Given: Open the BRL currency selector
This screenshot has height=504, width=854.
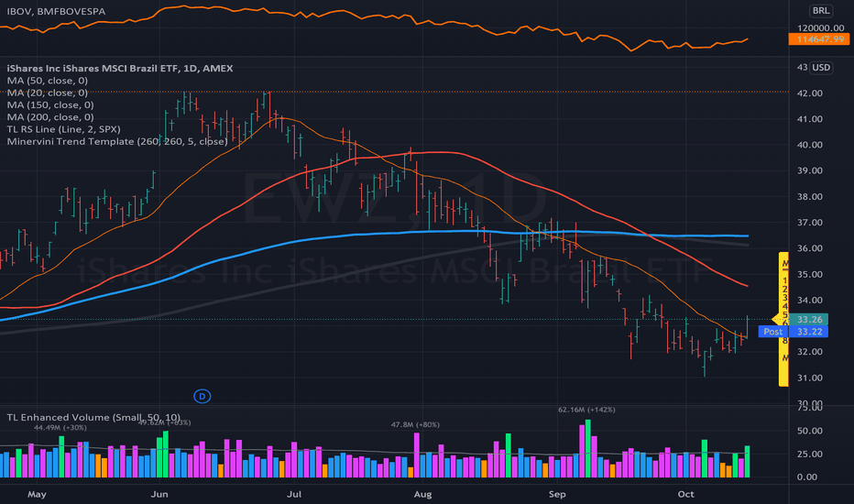Looking at the screenshot, I should (x=821, y=11).
